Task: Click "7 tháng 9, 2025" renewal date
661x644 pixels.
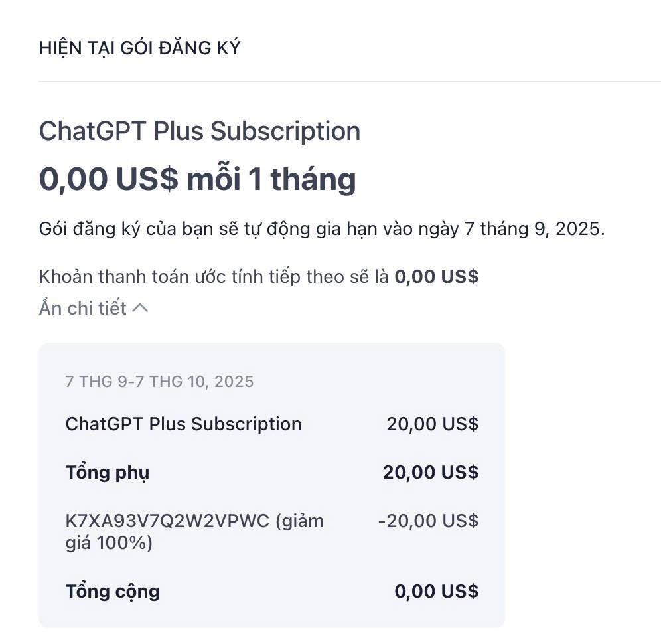Action: [534, 230]
